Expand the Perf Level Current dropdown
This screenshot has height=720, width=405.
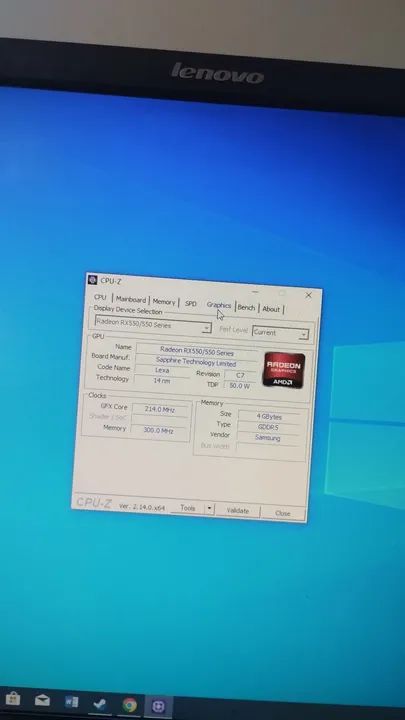click(304, 334)
